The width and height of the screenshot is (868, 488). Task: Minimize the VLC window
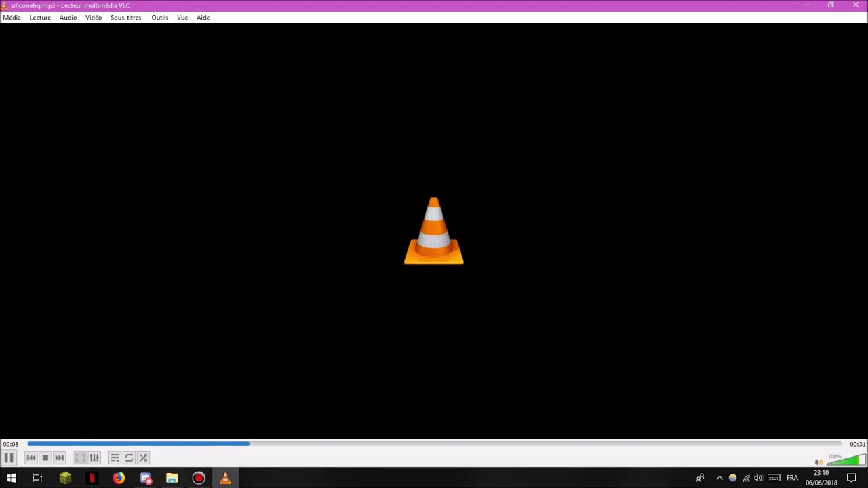tap(806, 5)
